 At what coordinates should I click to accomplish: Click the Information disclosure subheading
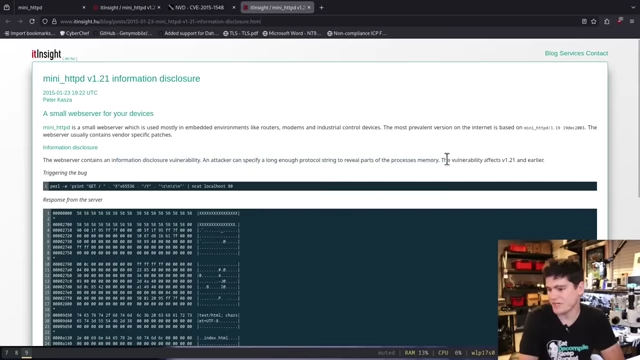click(x=70, y=147)
